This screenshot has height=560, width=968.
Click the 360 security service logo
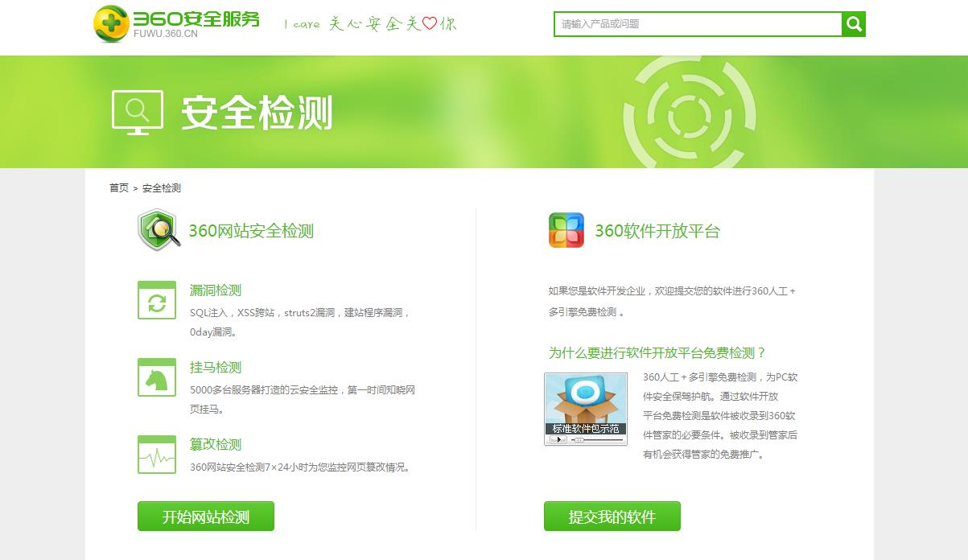tap(176, 23)
